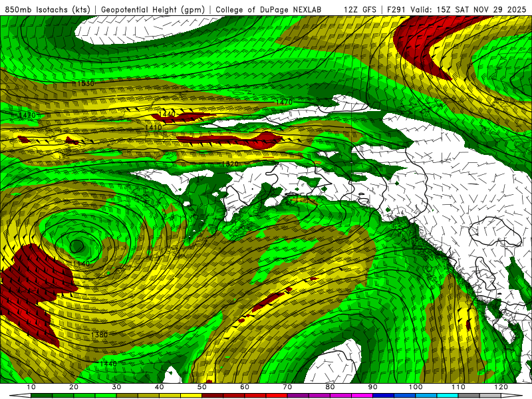Select the bright yellow swatch before 50

[191, 396]
